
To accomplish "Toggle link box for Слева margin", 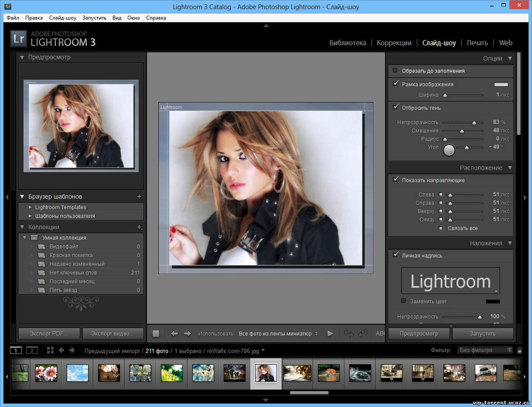I will click(441, 194).
